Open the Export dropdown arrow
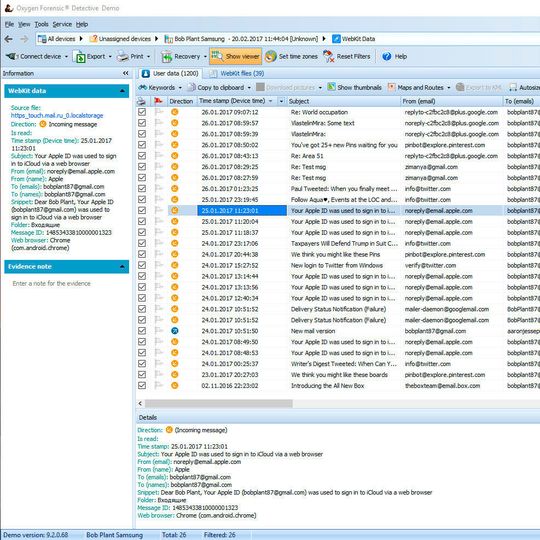 (x=110, y=56)
